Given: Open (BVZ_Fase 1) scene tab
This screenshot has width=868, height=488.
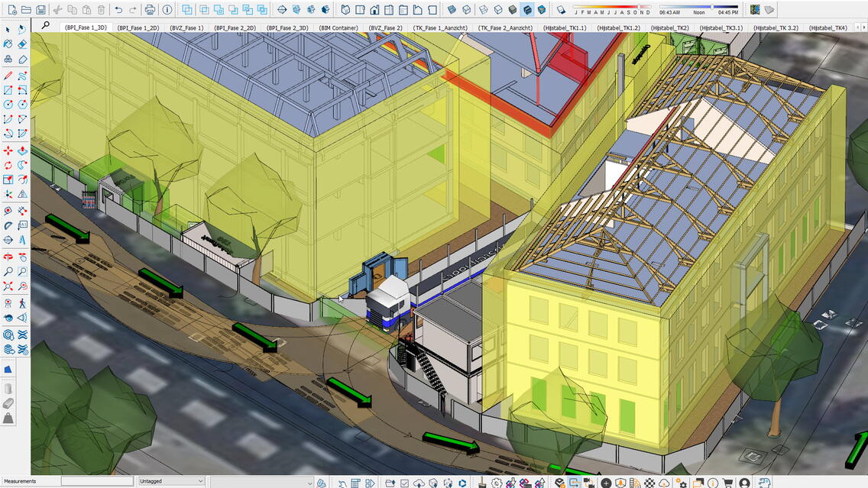Looking at the screenshot, I should pyautogui.click(x=186, y=27).
